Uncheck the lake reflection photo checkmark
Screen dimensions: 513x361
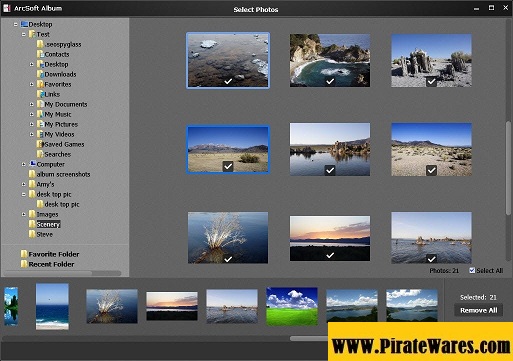pyautogui.click(x=330, y=170)
